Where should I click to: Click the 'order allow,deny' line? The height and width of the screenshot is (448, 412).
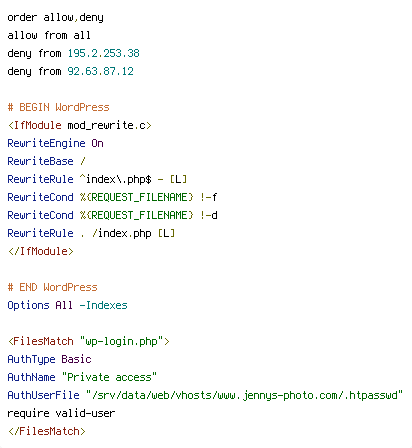coord(55,17)
